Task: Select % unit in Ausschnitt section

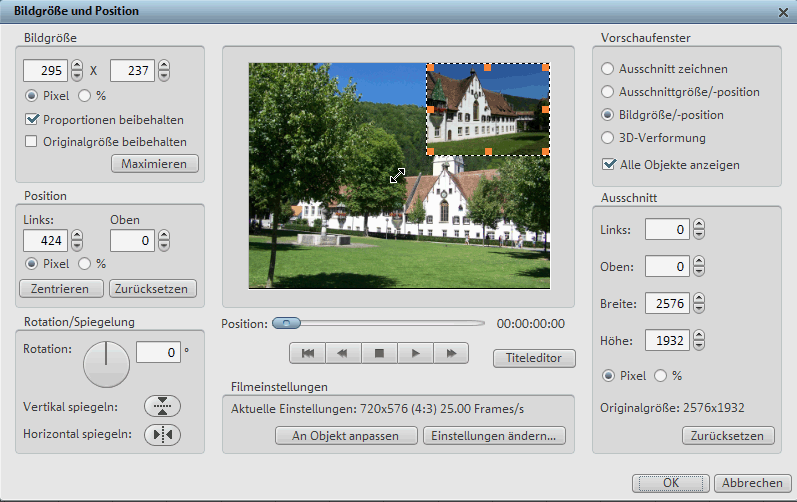Action: click(660, 375)
